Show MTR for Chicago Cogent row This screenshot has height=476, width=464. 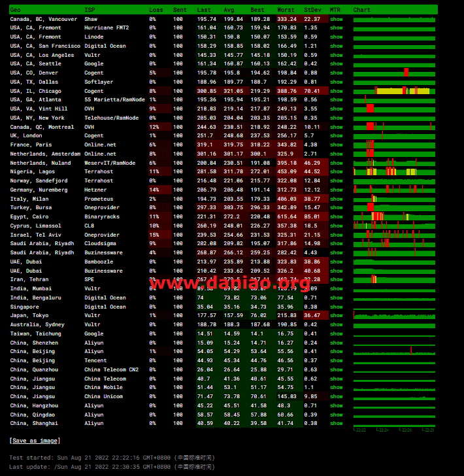[x=337, y=91]
